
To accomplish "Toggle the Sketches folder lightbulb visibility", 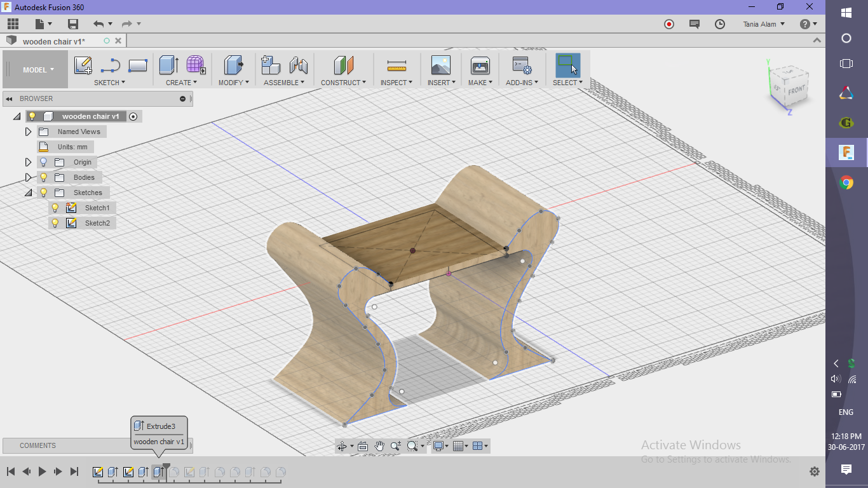I will pyautogui.click(x=44, y=193).
